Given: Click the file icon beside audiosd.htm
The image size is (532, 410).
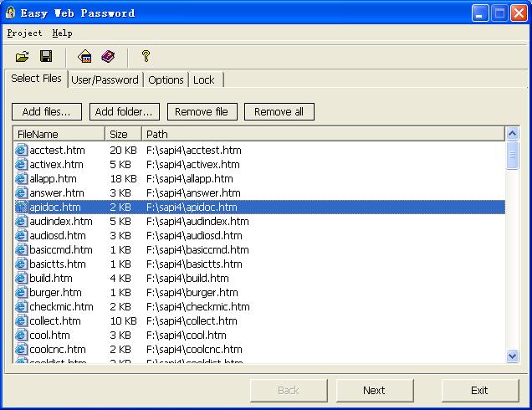Looking at the screenshot, I should [x=21, y=236].
